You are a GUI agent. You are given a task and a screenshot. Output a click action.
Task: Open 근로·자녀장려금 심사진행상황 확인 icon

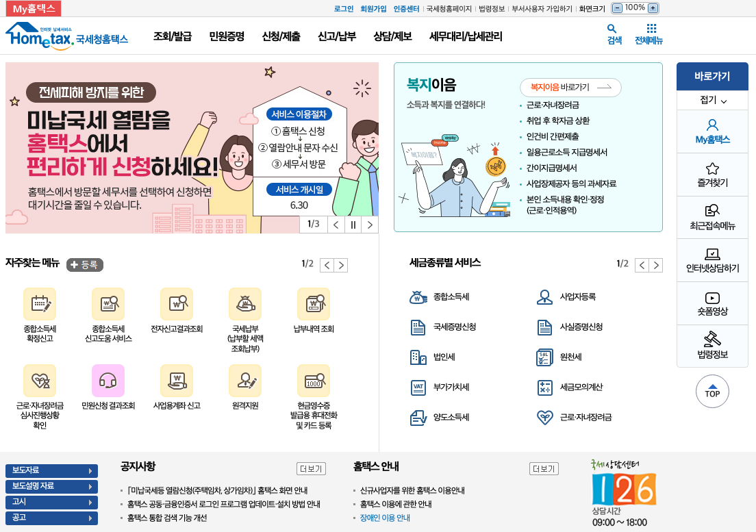40,381
